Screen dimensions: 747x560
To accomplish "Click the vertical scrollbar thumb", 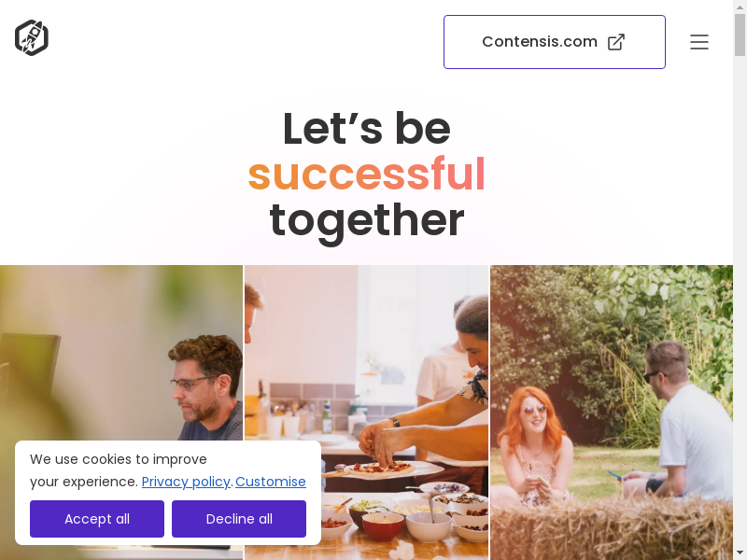I will coord(740,35).
